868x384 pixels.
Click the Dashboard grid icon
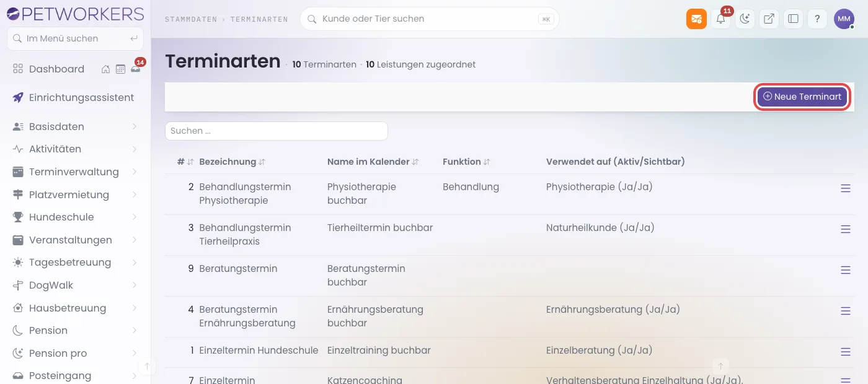point(18,69)
